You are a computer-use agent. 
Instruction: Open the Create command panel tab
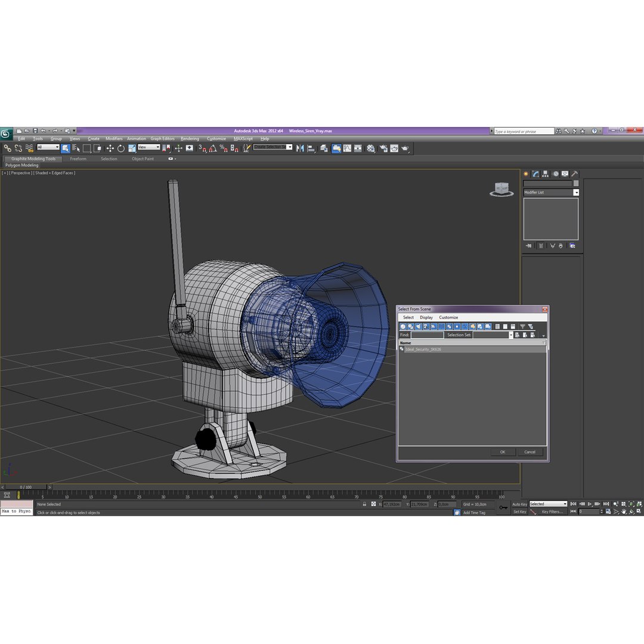tap(526, 174)
